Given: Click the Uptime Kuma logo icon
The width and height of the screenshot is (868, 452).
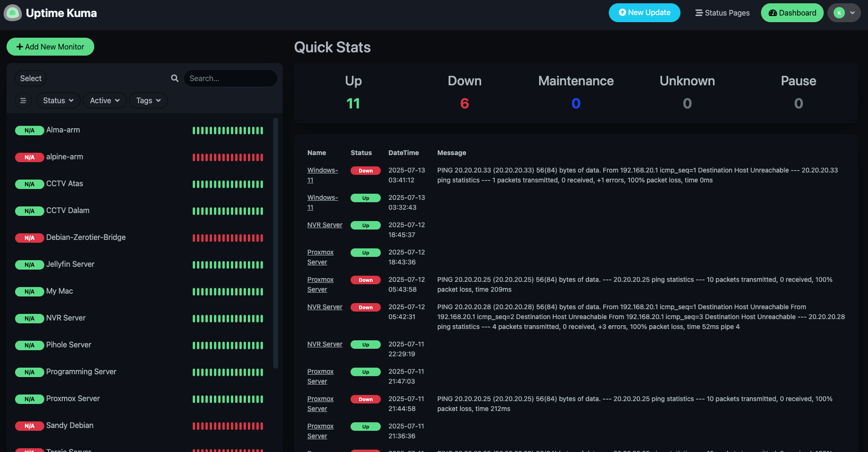Looking at the screenshot, I should point(13,13).
